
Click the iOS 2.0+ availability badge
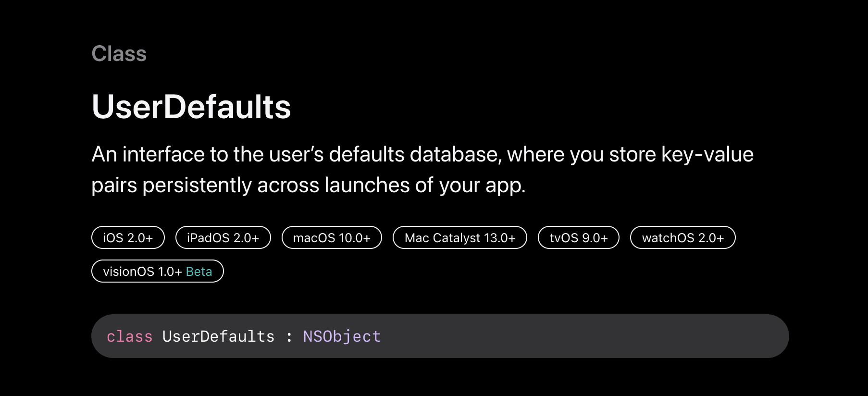(x=128, y=237)
